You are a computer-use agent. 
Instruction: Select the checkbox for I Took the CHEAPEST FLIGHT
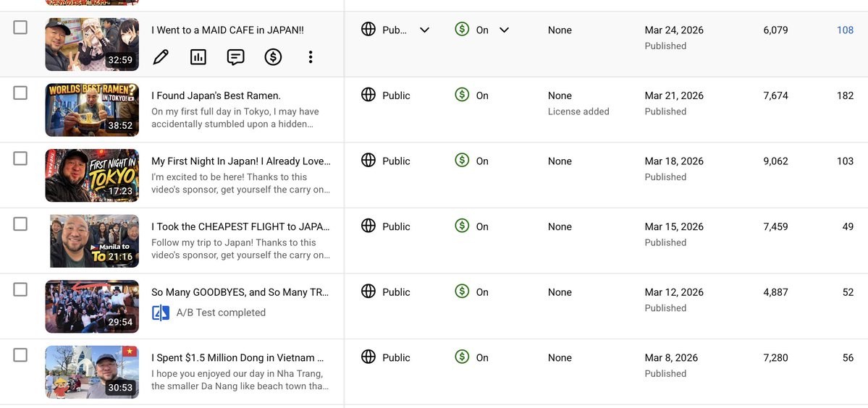(20, 224)
